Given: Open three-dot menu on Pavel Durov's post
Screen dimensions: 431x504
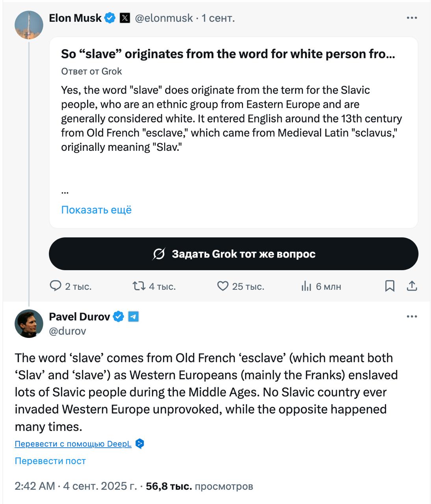Looking at the screenshot, I should click(412, 317).
